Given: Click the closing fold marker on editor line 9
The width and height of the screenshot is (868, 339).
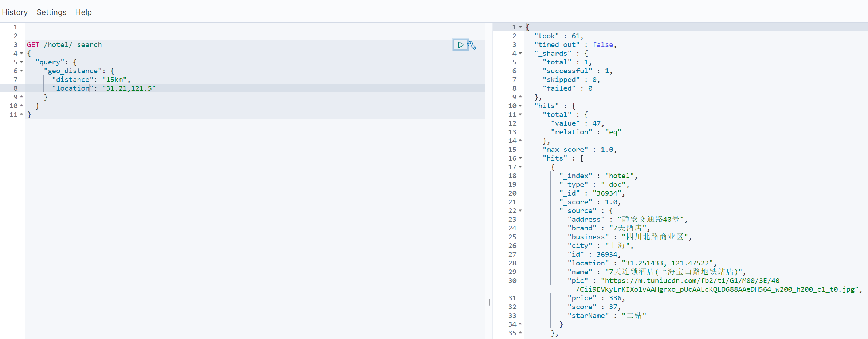Looking at the screenshot, I should [x=21, y=97].
